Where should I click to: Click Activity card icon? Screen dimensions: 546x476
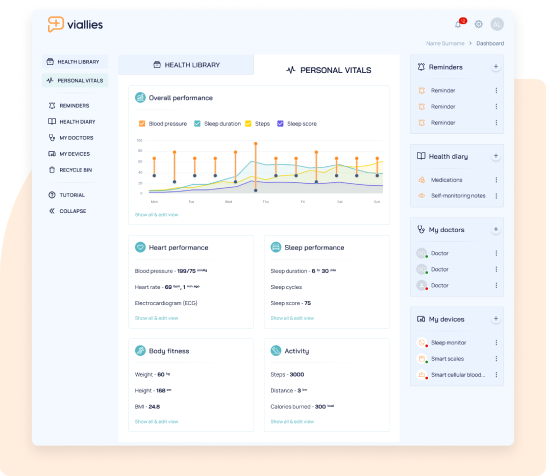(x=276, y=351)
